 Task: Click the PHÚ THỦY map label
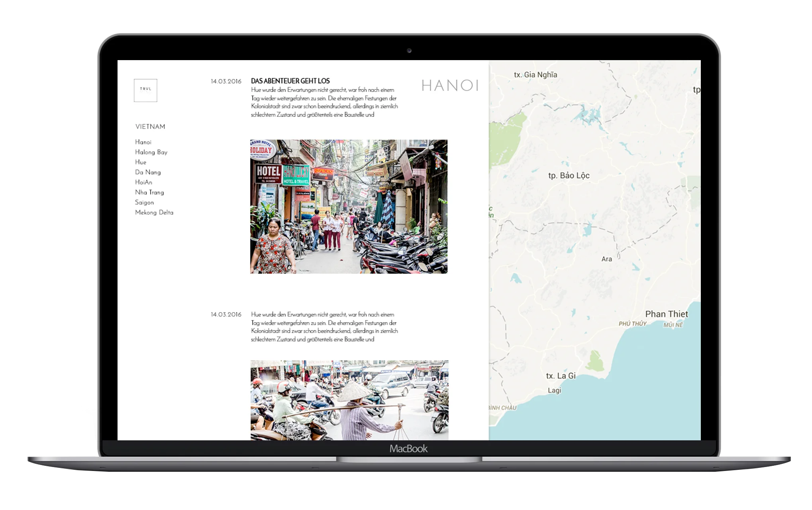(x=632, y=324)
